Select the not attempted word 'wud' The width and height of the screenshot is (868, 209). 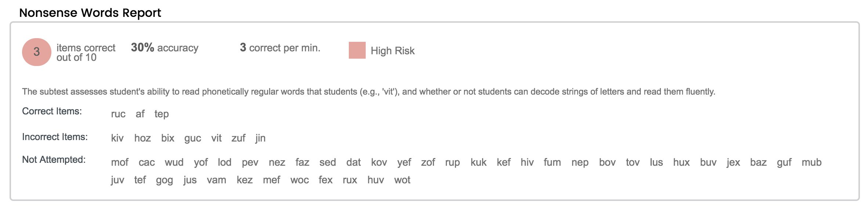[x=174, y=162]
